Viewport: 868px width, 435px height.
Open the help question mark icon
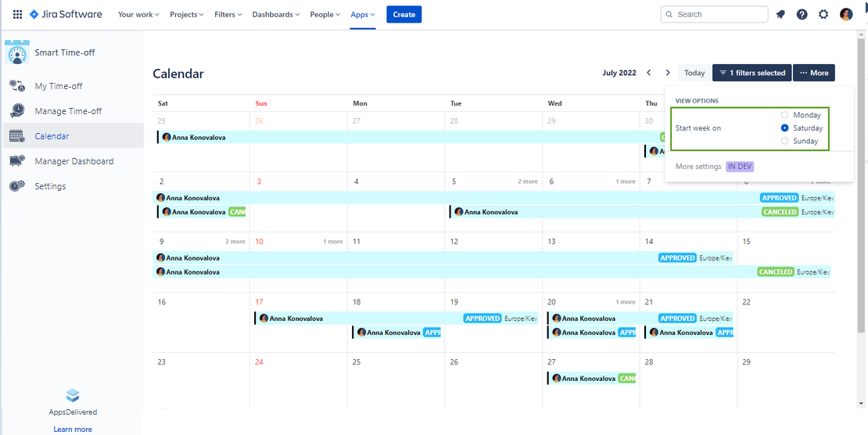pyautogui.click(x=802, y=14)
